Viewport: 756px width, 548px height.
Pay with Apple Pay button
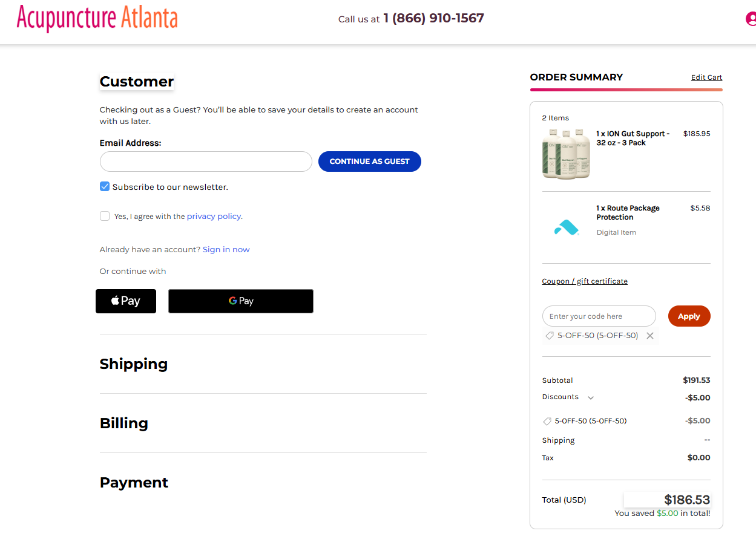click(x=126, y=301)
